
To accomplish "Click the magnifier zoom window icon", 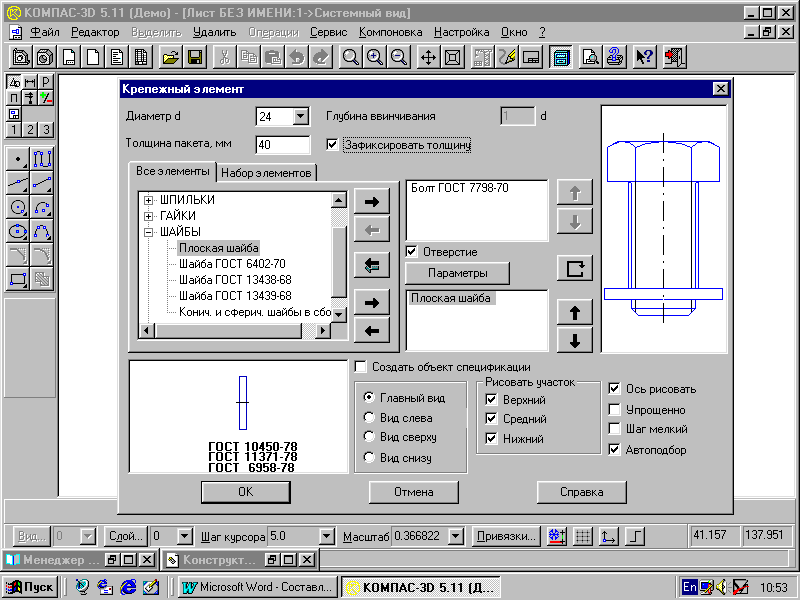I will 351,57.
